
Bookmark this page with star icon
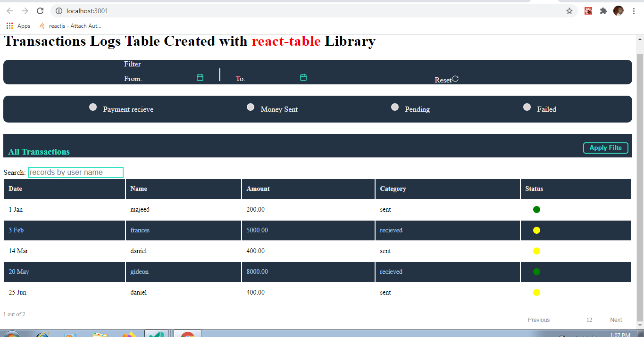[569, 11]
